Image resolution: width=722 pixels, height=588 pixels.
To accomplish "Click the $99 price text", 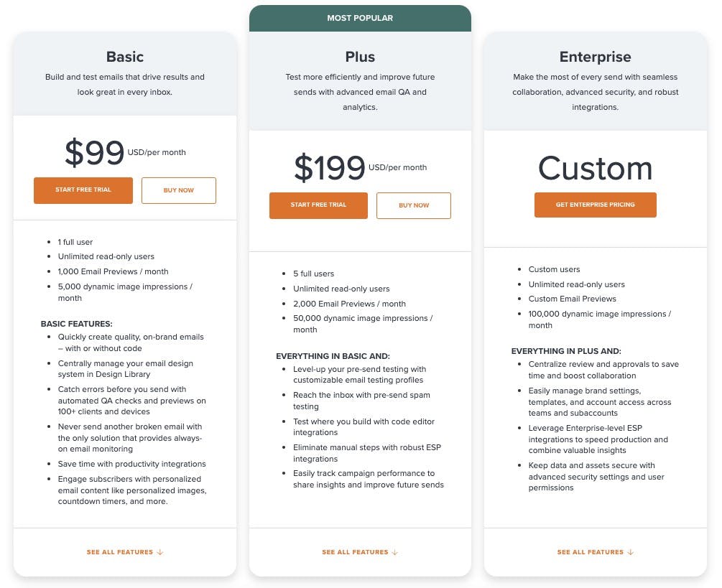I will click(94, 152).
